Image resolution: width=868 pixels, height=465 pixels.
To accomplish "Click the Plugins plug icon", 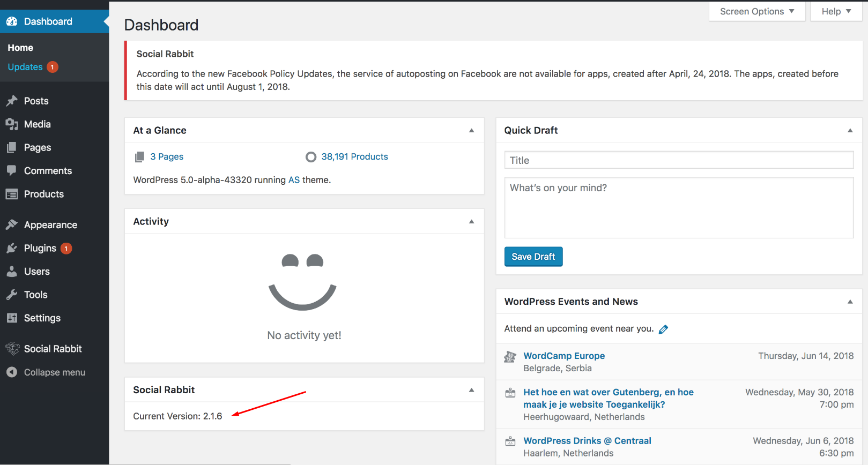I will tap(12, 248).
